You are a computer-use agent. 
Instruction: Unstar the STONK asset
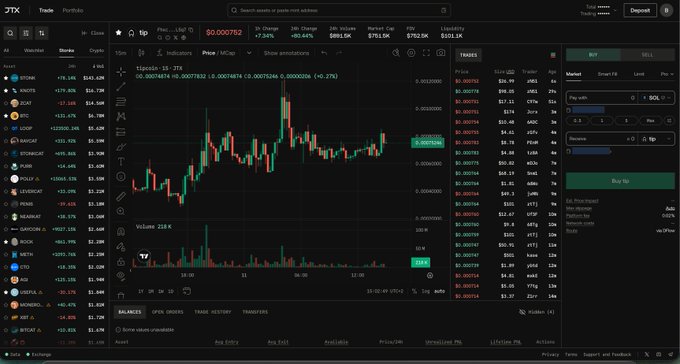click(x=6, y=78)
